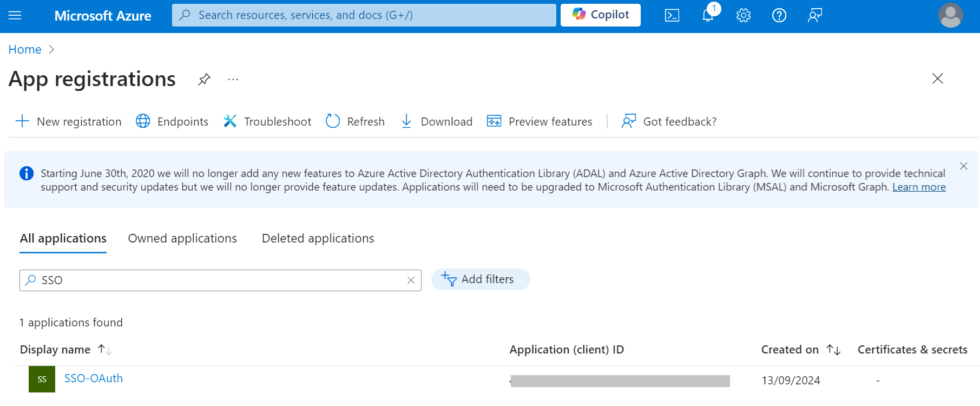Open Copilot

[601, 15]
